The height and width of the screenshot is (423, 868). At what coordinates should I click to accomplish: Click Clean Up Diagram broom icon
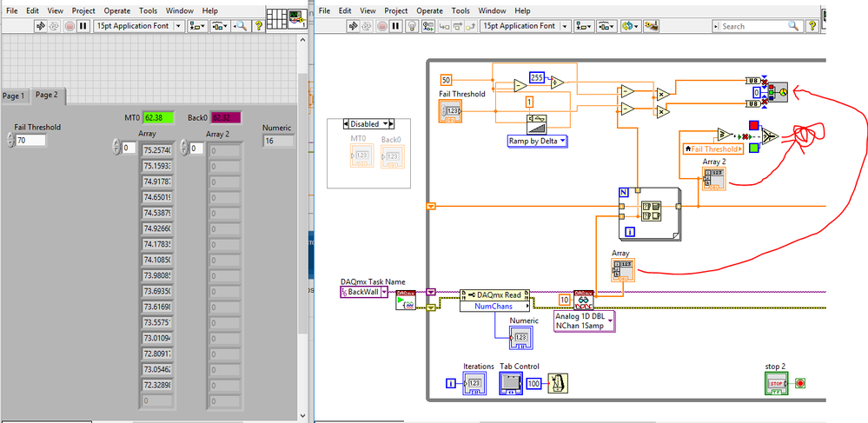(653, 26)
